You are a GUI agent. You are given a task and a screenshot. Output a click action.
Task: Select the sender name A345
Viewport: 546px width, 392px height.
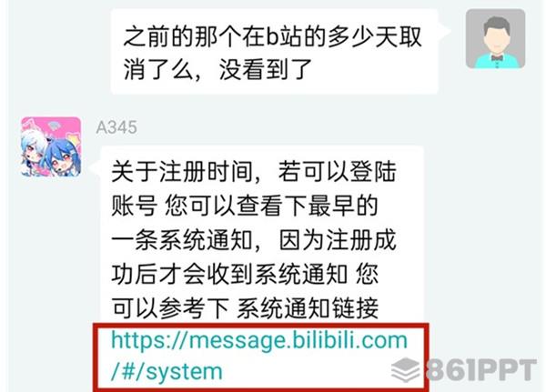pyautogui.click(x=116, y=127)
